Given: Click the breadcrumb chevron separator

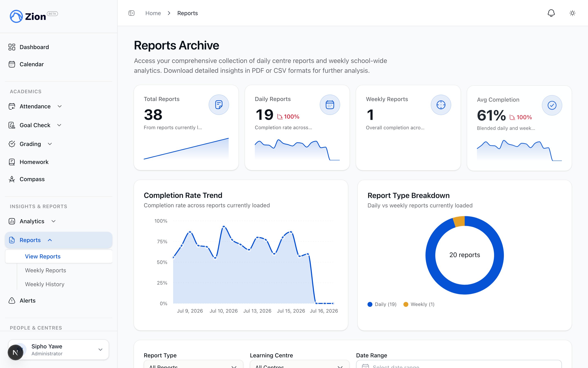Looking at the screenshot, I should 169,13.
